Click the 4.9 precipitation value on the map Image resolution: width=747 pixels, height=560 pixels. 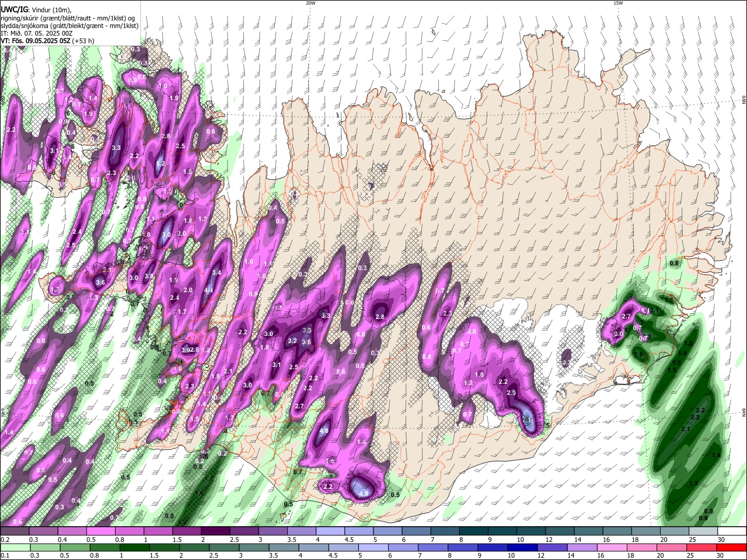pos(363,494)
